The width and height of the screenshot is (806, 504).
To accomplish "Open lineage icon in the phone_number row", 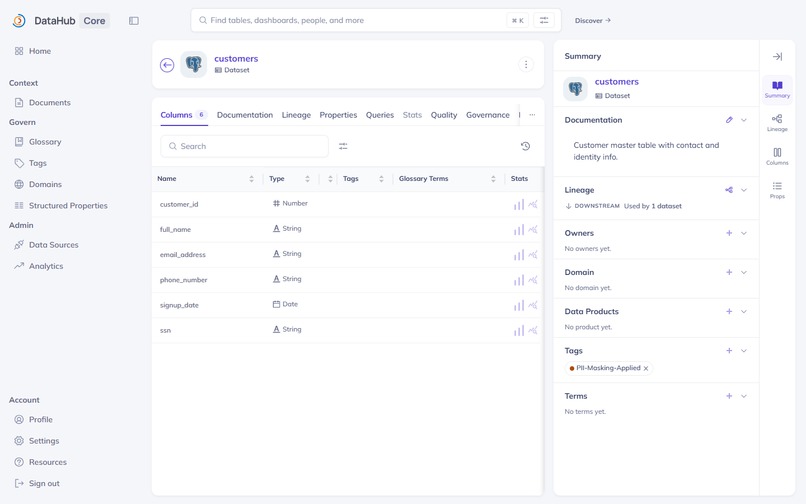I will (533, 280).
